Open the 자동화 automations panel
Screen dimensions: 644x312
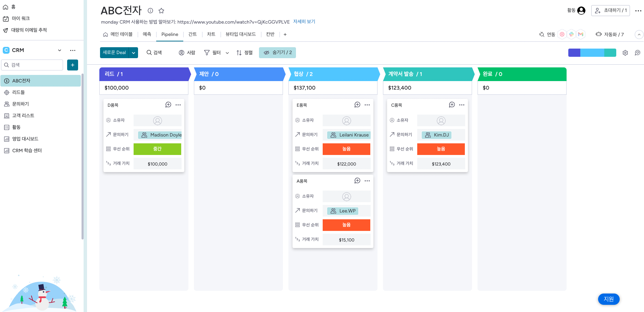[x=610, y=34]
